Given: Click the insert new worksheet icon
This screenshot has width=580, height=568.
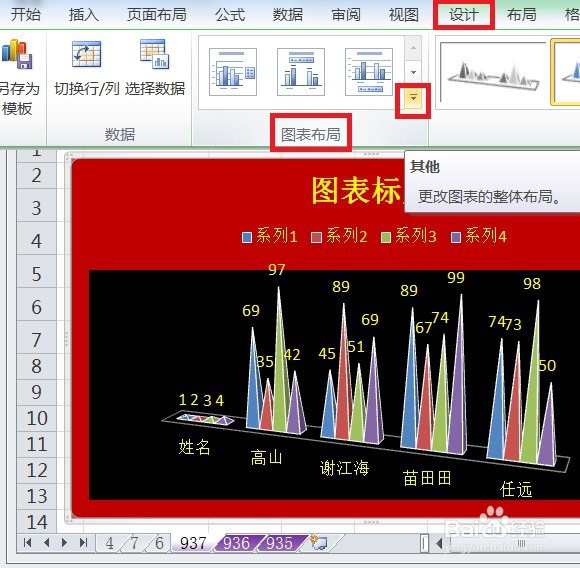Looking at the screenshot, I should pos(319,542).
